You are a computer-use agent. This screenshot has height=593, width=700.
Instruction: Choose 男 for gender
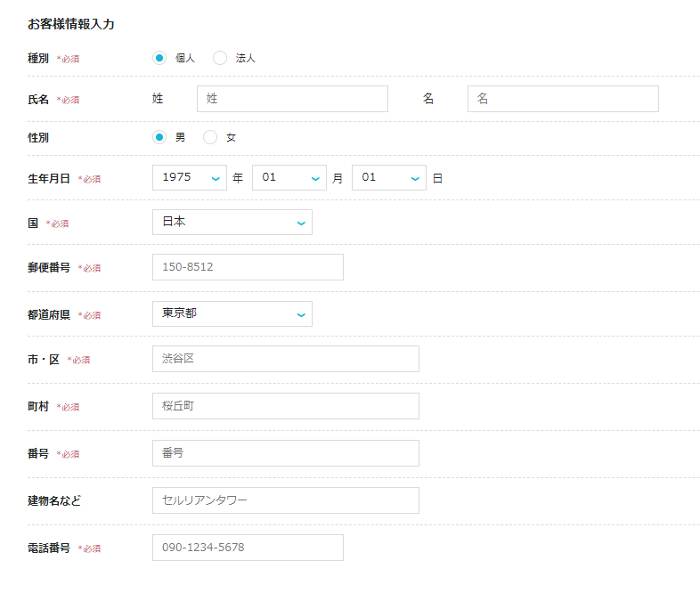click(x=159, y=137)
